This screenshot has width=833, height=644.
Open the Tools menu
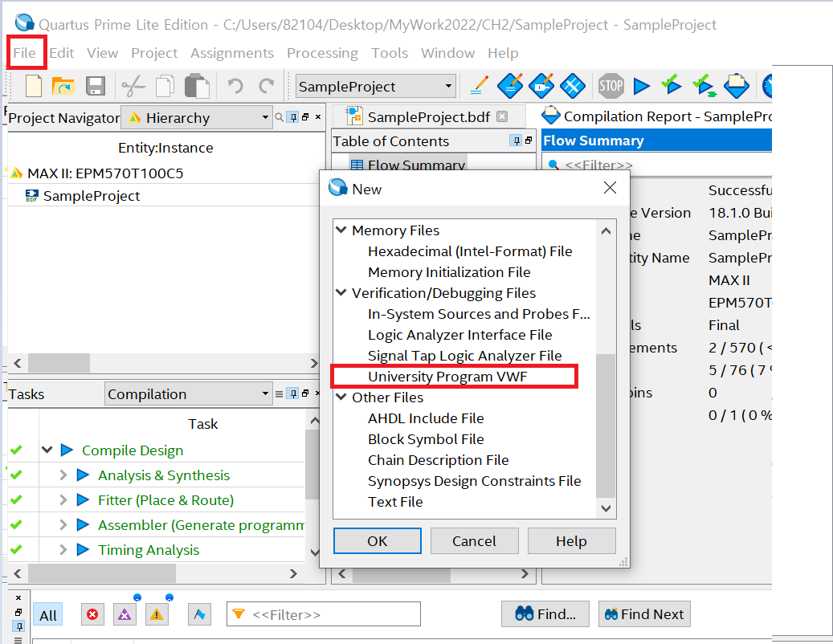click(390, 53)
